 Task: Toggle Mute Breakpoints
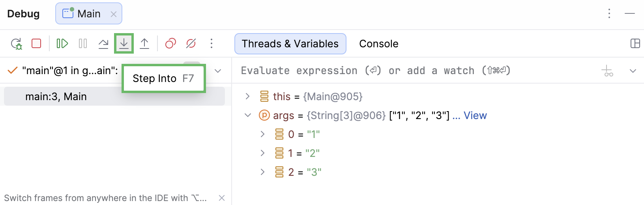191,43
